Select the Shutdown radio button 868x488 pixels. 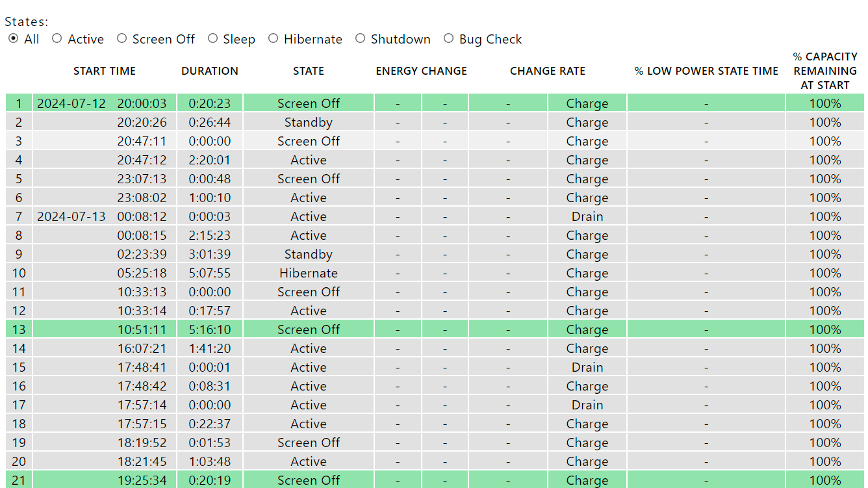click(x=361, y=39)
